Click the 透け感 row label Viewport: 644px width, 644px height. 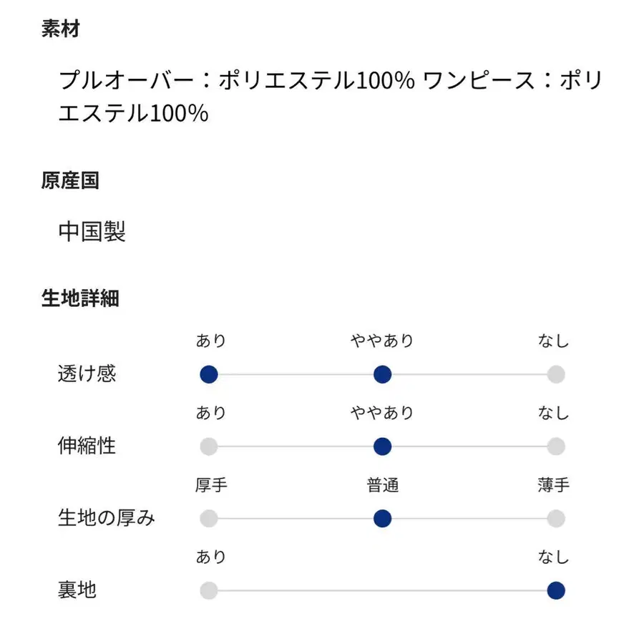tap(87, 374)
